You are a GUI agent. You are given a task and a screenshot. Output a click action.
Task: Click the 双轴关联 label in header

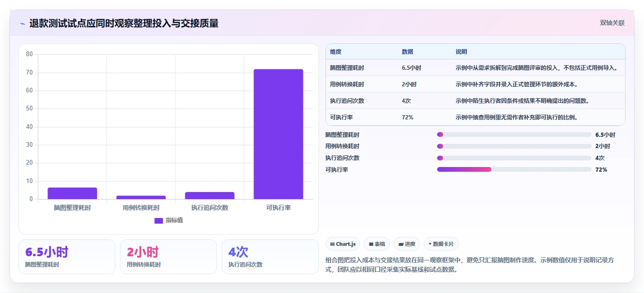pos(612,23)
